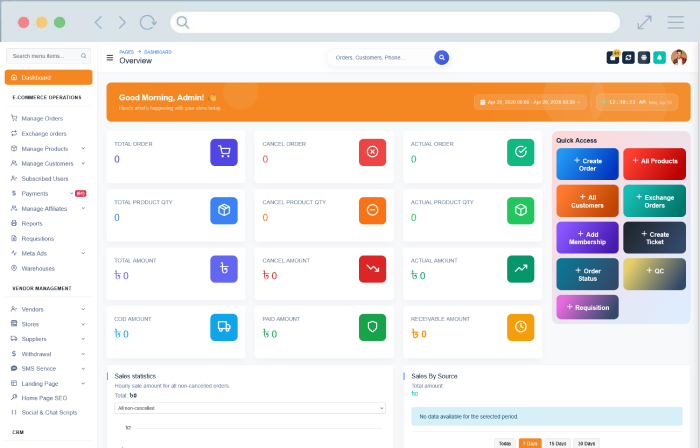Viewport: 700px width, 448px height.
Task: Switch sales period to Today
Action: tap(505, 443)
